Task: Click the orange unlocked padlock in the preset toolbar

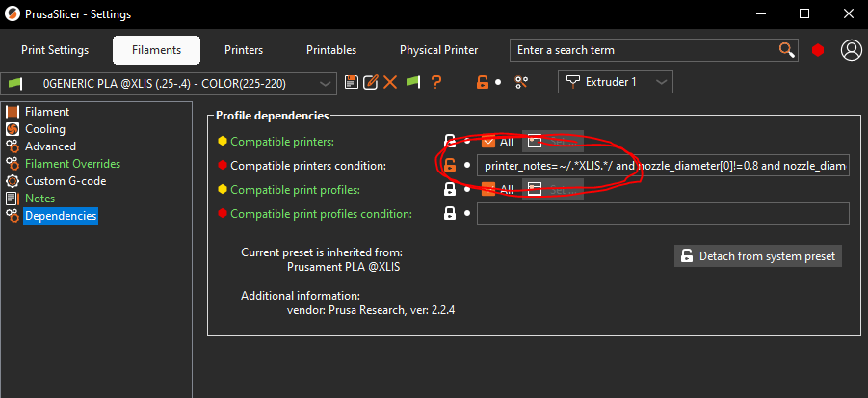Action: [x=483, y=82]
